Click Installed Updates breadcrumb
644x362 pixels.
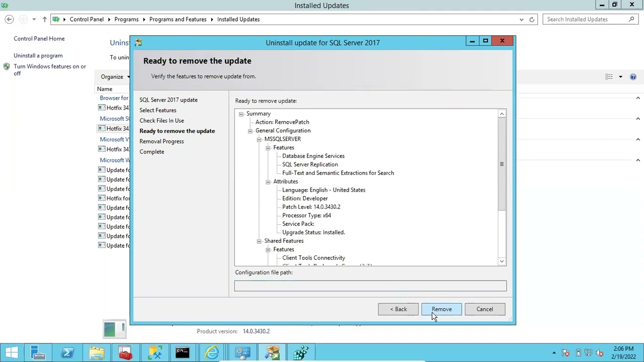coord(238,19)
